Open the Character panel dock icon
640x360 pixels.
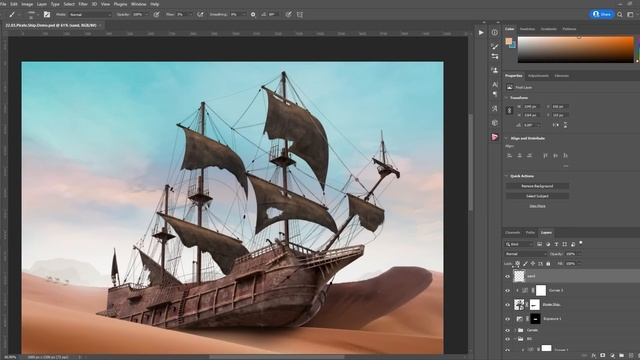(495, 84)
